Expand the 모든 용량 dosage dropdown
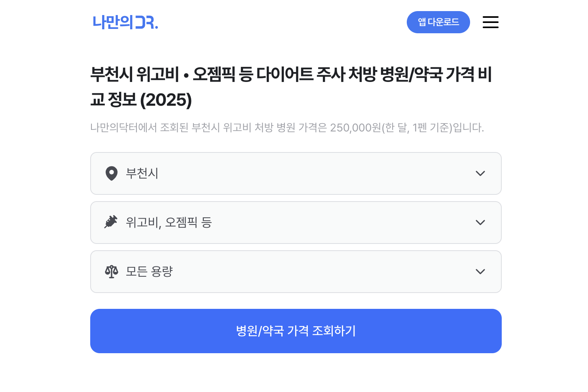This screenshot has height=392, width=588. tap(296, 272)
